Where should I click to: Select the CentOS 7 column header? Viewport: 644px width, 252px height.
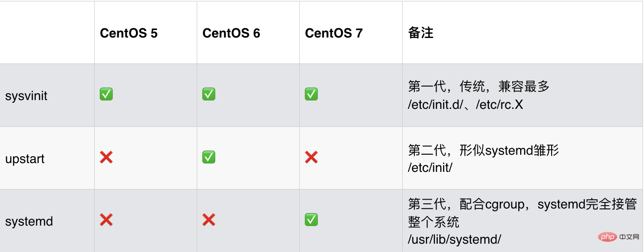click(x=334, y=33)
